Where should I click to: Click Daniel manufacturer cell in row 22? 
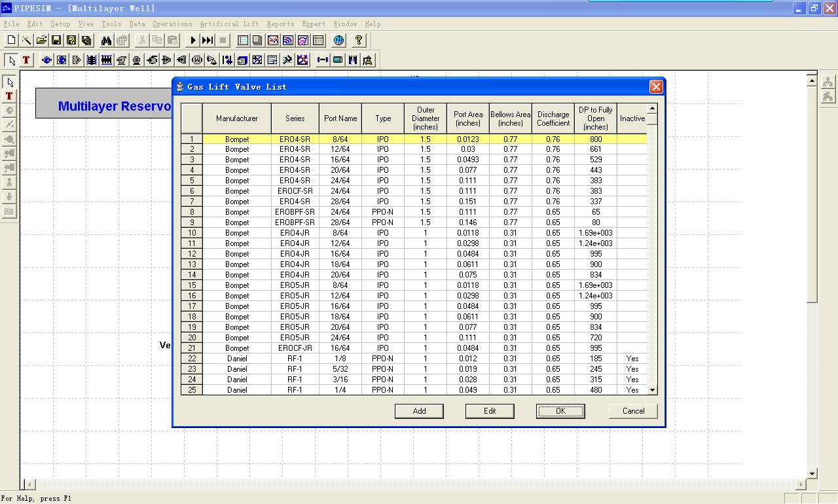point(237,359)
